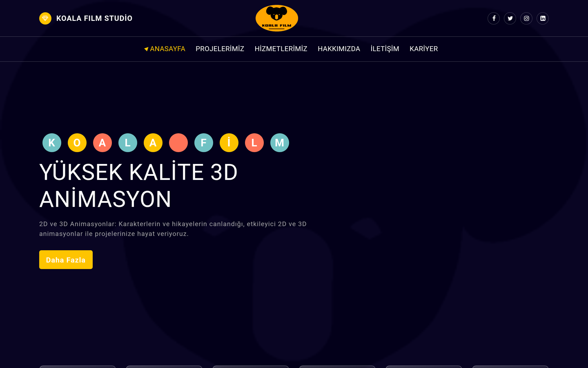Open the HAKKIMIZDA menu item

(339, 49)
